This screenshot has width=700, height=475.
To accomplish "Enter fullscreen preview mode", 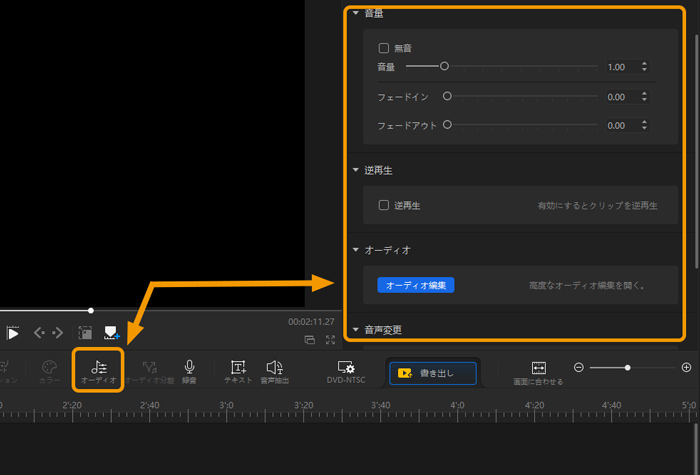I will point(330,340).
